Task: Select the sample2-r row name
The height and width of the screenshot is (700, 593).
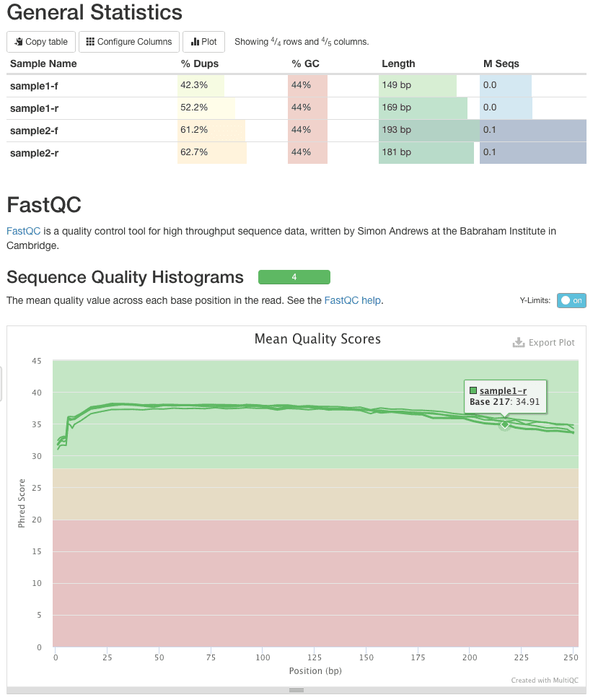Action: pos(34,152)
